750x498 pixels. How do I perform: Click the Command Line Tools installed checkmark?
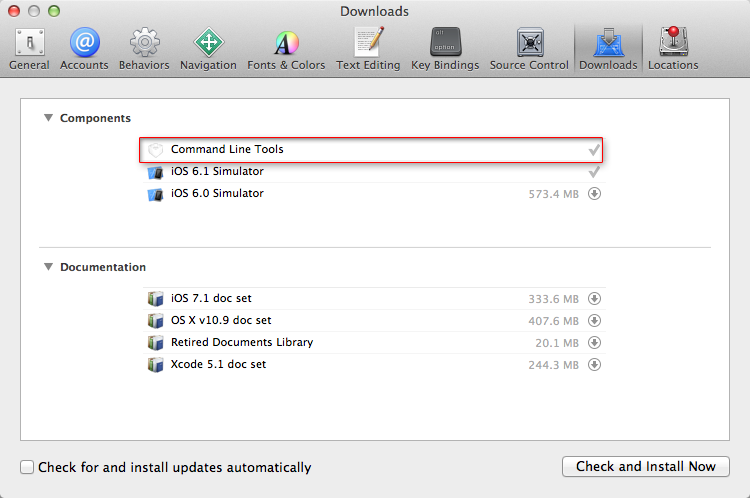594,150
